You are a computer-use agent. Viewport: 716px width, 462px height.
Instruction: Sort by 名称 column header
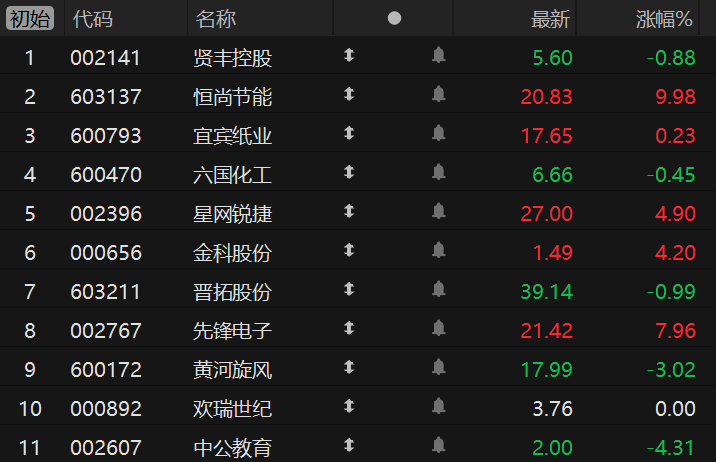click(216, 19)
